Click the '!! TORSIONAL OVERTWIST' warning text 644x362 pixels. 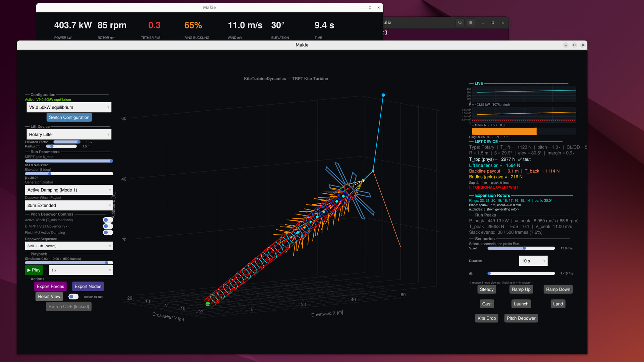pyautogui.click(x=494, y=188)
